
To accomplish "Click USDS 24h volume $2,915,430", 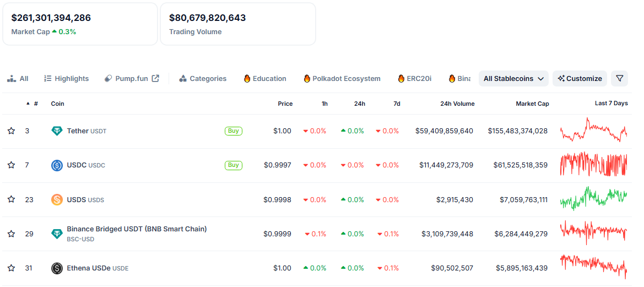I will pos(454,199).
